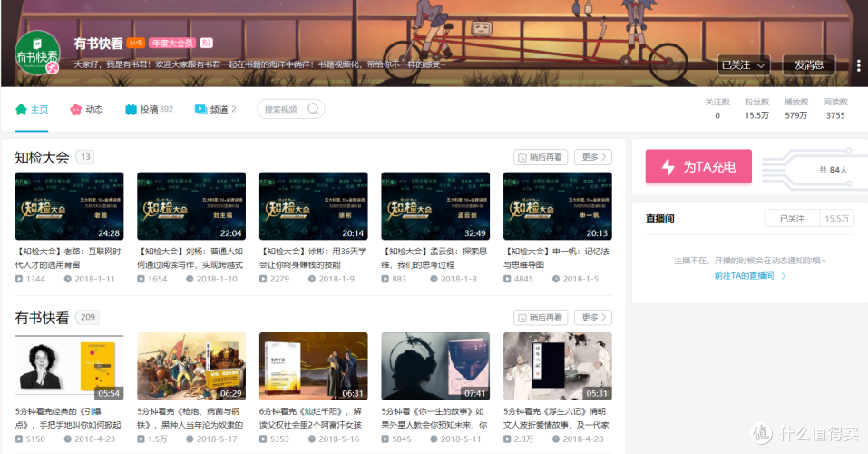Click title 5分钟看《你一生的故事》
This screenshot has height=454, width=868.
pos(434,418)
